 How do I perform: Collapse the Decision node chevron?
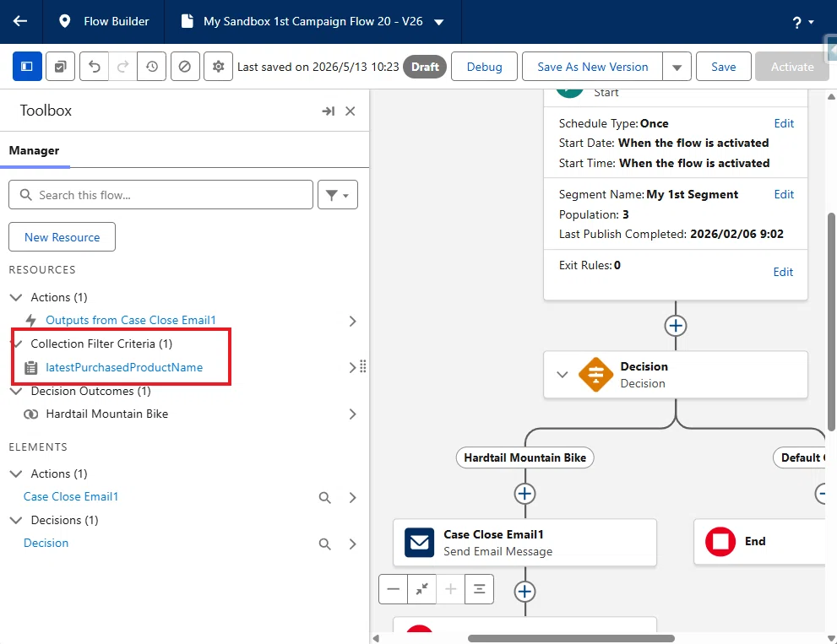coord(563,375)
